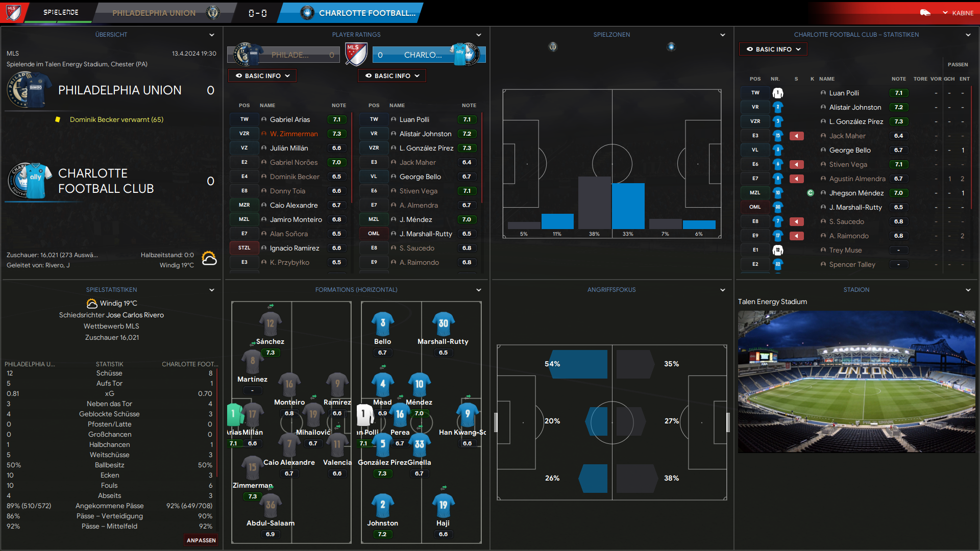Click Haji shirt number 19 in formation
Image resolution: width=980 pixels, height=551 pixels.
[443, 505]
